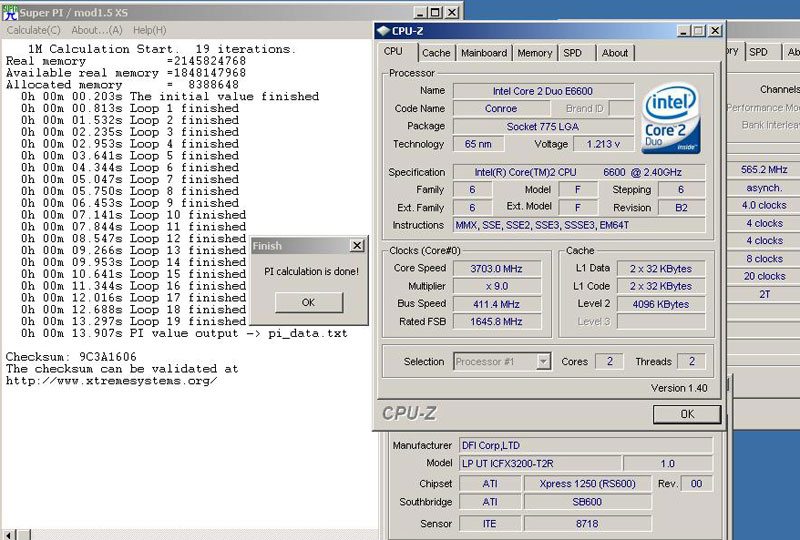
Task: Click the SPD tab in background CPU-Z window
Action: [758, 52]
